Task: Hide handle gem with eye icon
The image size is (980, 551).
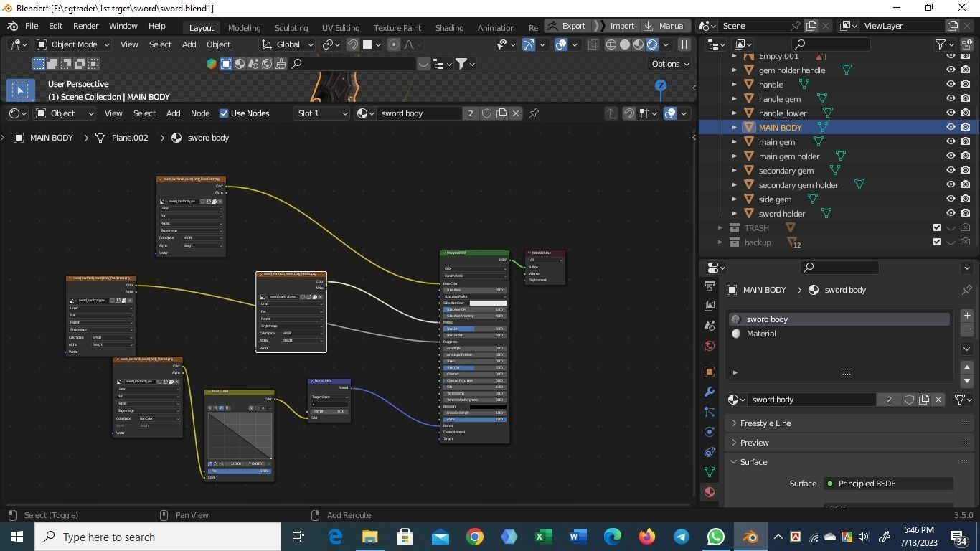Action: 951,99
